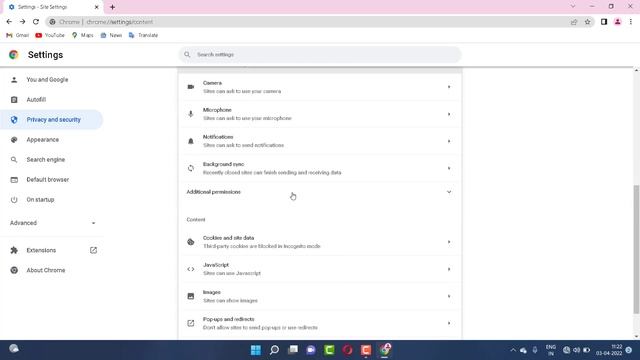Open the YouTube bookmark
The height and width of the screenshot is (360, 640).
click(x=50, y=35)
